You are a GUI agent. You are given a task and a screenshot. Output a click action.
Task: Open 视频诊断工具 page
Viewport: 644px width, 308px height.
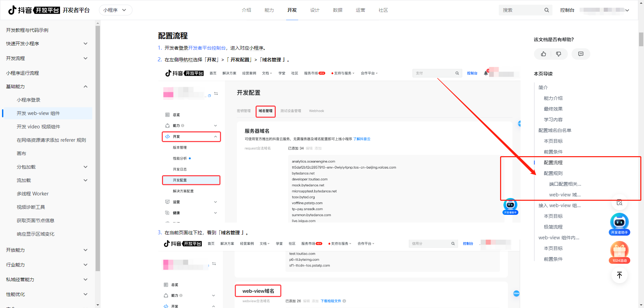click(x=31, y=207)
